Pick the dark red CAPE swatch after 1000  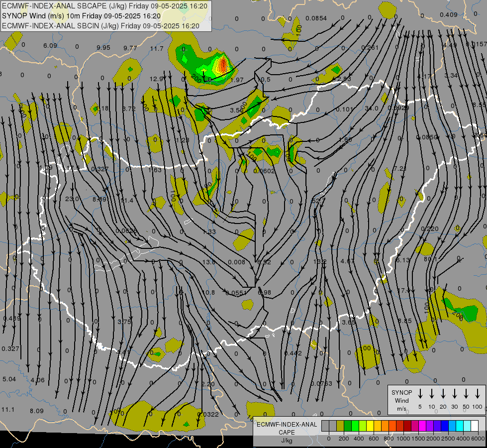(407, 426)
